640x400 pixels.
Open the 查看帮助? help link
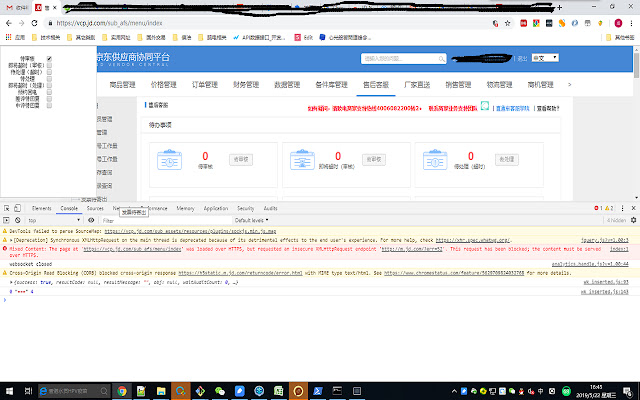click(x=548, y=109)
